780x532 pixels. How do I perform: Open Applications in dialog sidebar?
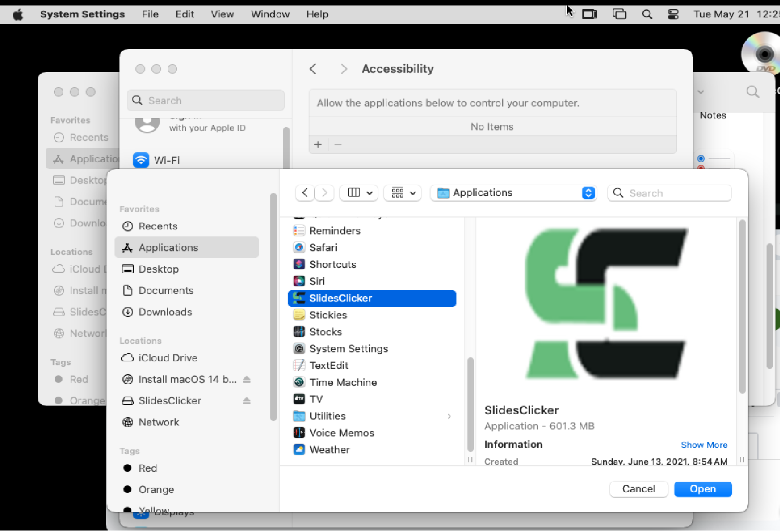[x=187, y=248]
